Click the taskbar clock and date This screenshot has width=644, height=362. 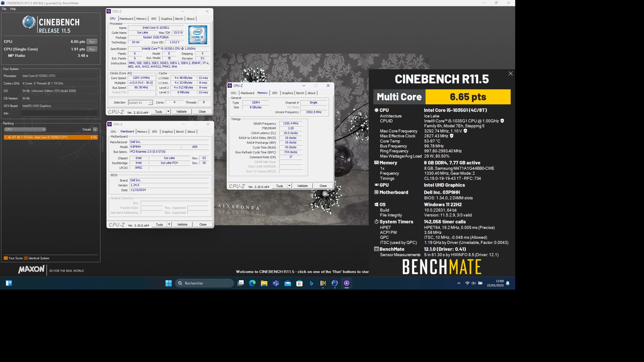(495, 283)
